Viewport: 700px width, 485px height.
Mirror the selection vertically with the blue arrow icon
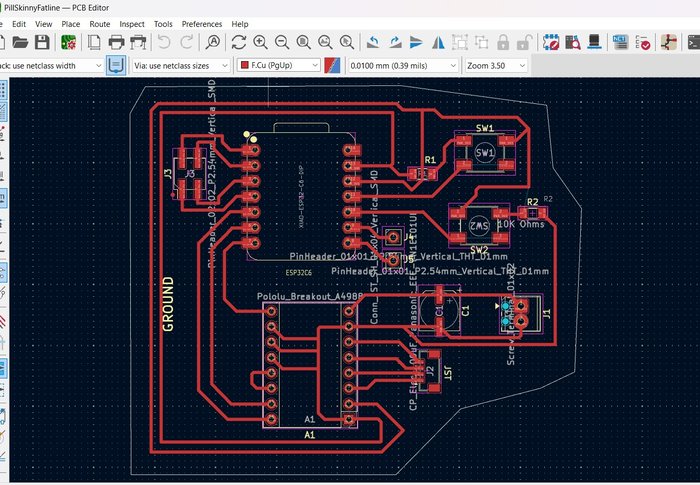click(416, 42)
